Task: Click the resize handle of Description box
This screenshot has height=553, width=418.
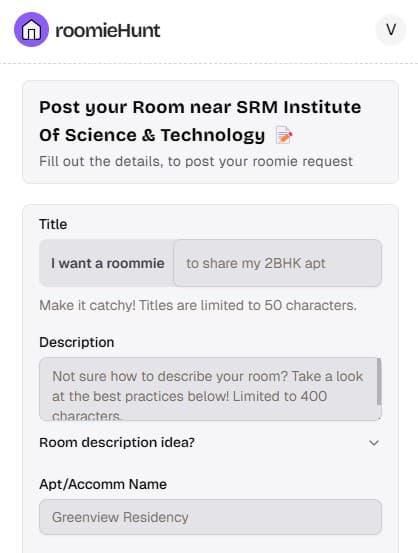Action: point(379,418)
